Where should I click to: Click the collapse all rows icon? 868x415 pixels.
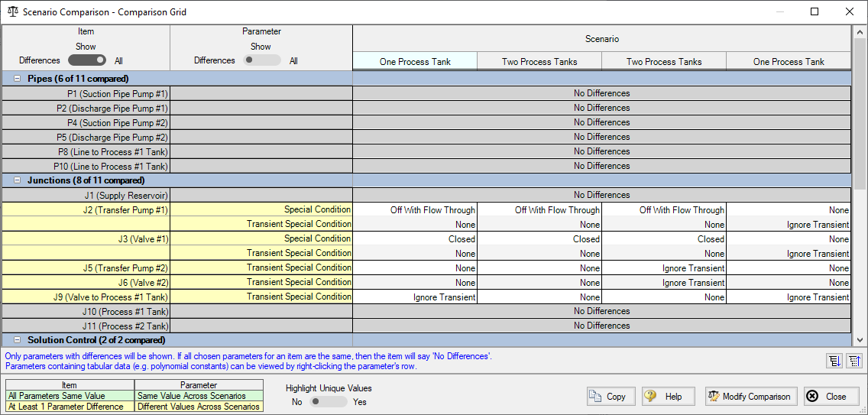[x=854, y=362]
